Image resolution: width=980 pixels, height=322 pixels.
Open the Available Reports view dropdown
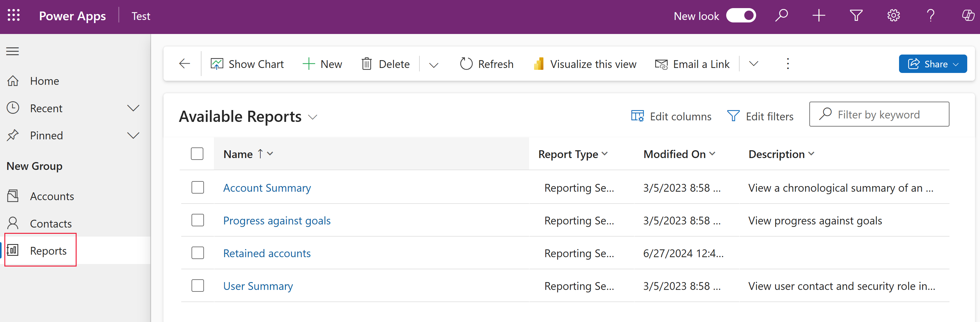tap(313, 117)
